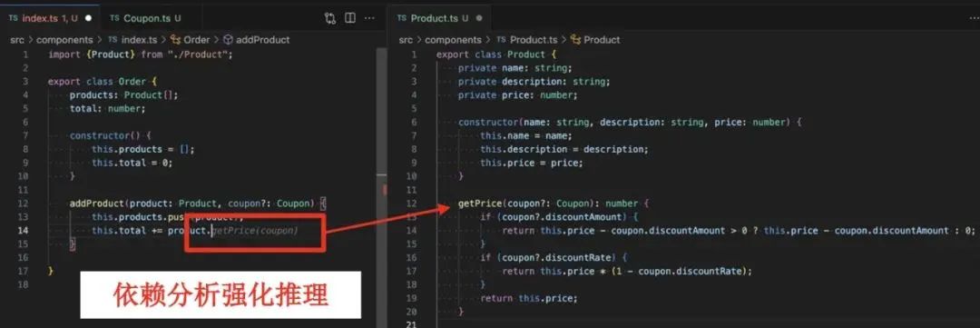Screen dimensions: 980x328
Task: Click 'getPrice(coupon?: Coupon): number {' line
Action: [554, 203]
